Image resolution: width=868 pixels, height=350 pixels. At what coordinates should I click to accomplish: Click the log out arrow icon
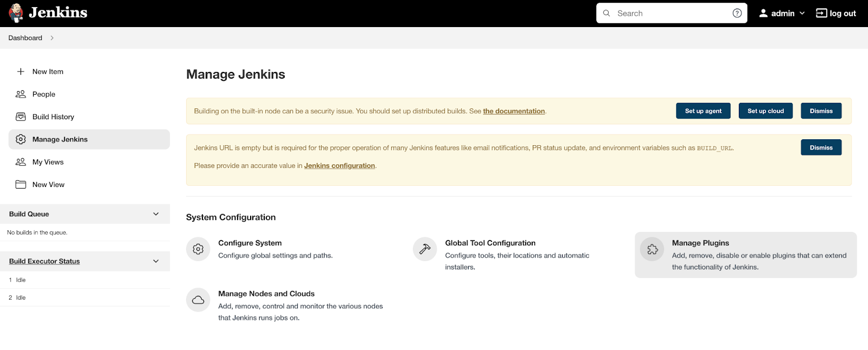pyautogui.click(x=821, y=13)
